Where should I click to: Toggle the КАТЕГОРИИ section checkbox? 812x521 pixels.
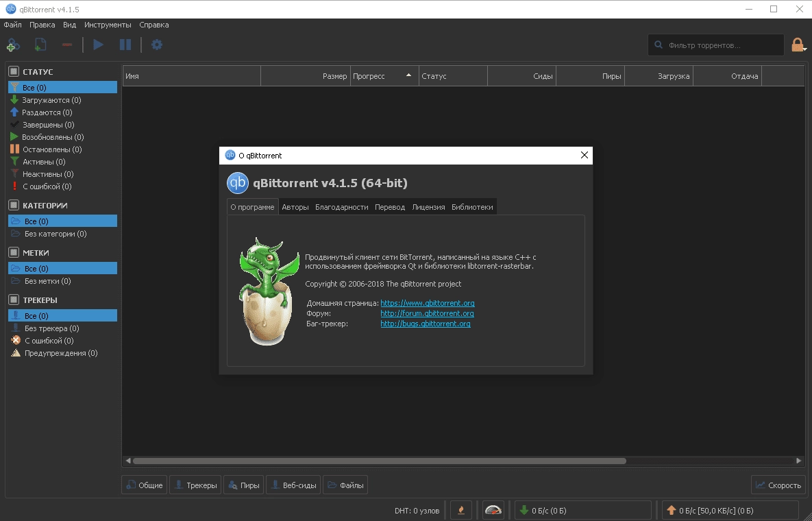tap(14, 205)
